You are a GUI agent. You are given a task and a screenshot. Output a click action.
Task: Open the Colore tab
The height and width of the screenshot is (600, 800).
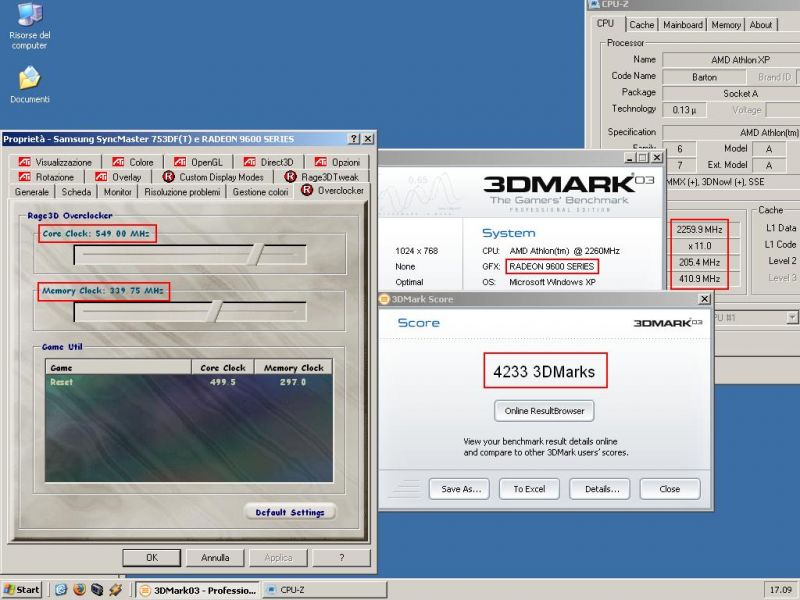(133, 162)
